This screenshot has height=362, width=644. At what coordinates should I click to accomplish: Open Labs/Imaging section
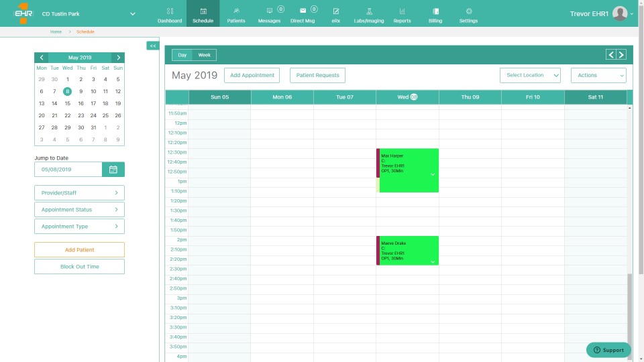(369, 14)
